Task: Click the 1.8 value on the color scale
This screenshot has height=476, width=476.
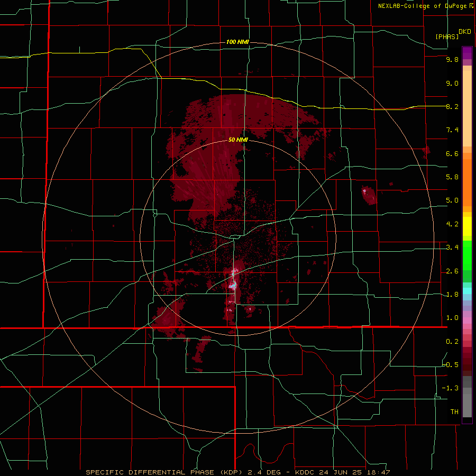Action: pos(452,295)
